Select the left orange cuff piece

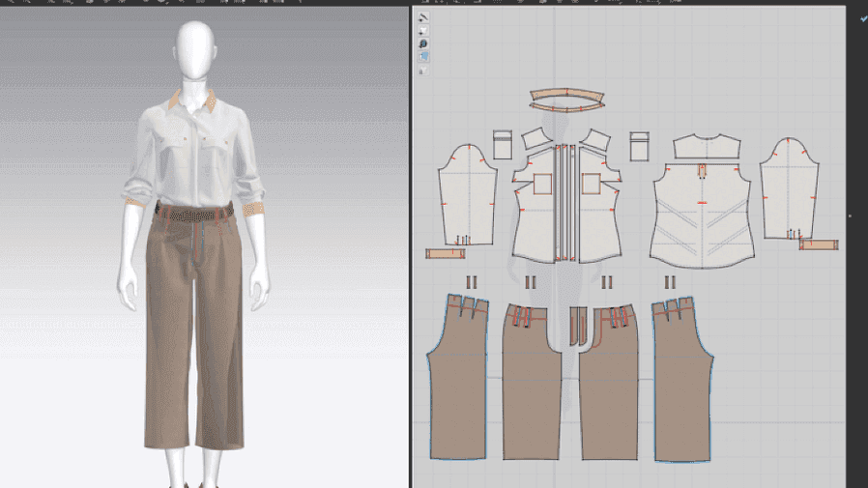tap(445, 253)
